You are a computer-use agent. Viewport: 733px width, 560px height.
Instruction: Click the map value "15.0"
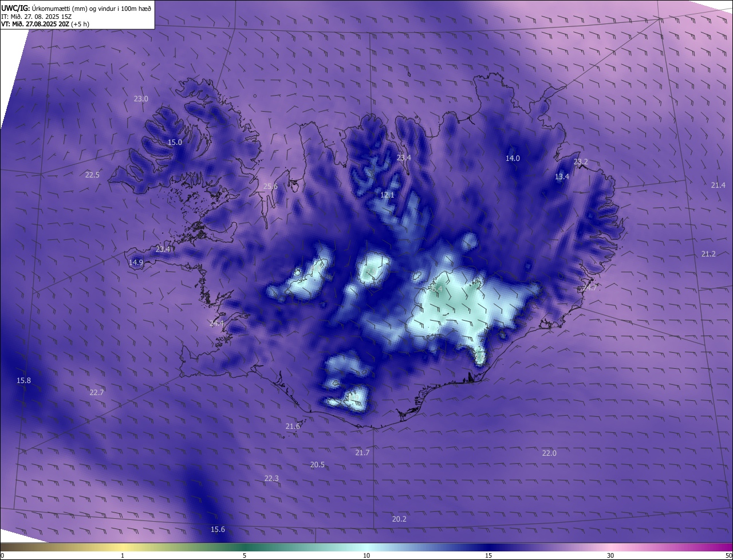[x=175, y=142]
